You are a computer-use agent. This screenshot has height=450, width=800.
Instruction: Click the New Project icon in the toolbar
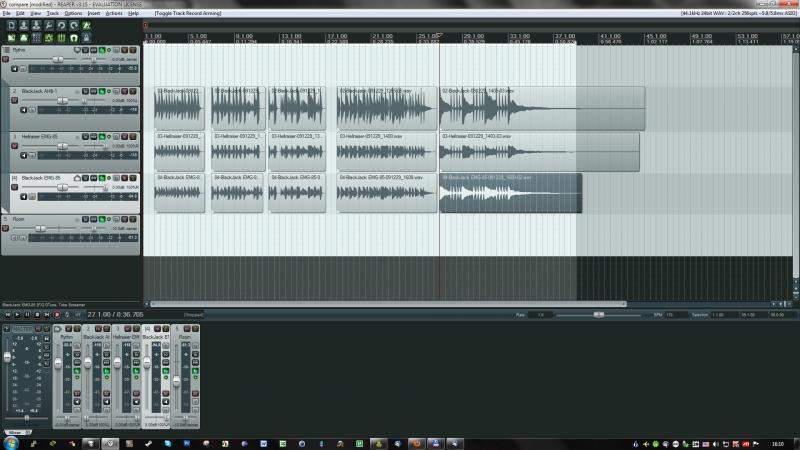click(x=9, y=25)
